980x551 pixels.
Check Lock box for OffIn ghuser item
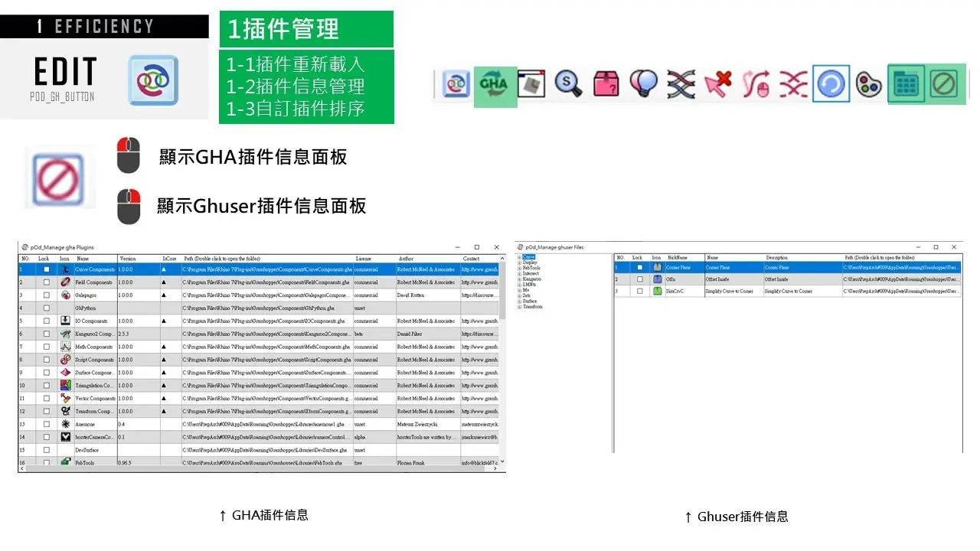click(x=640, y=279)
